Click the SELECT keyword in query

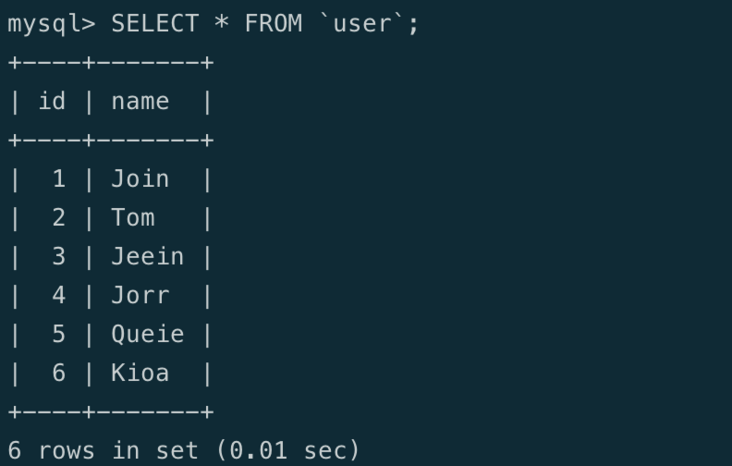tap(154, 24)
